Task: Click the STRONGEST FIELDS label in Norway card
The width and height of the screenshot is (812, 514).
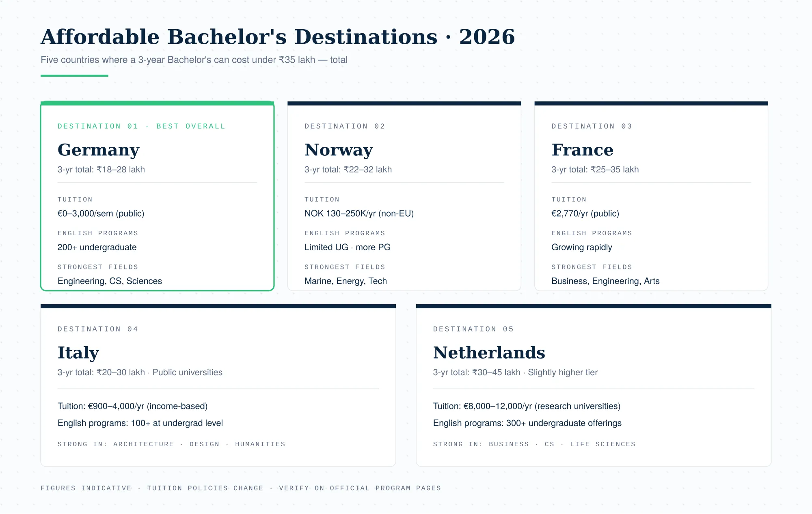Action: (x=345, y=267)
